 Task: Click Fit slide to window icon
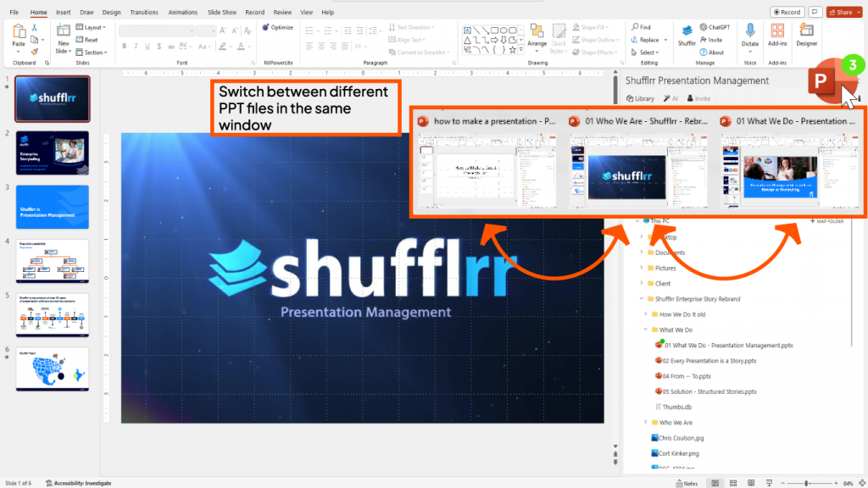[862, 483]
